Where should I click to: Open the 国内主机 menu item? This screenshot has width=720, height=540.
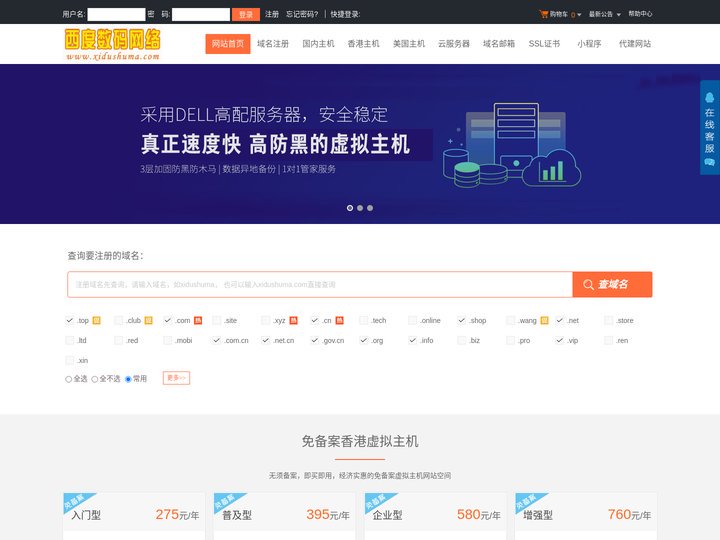pos(318,44)
